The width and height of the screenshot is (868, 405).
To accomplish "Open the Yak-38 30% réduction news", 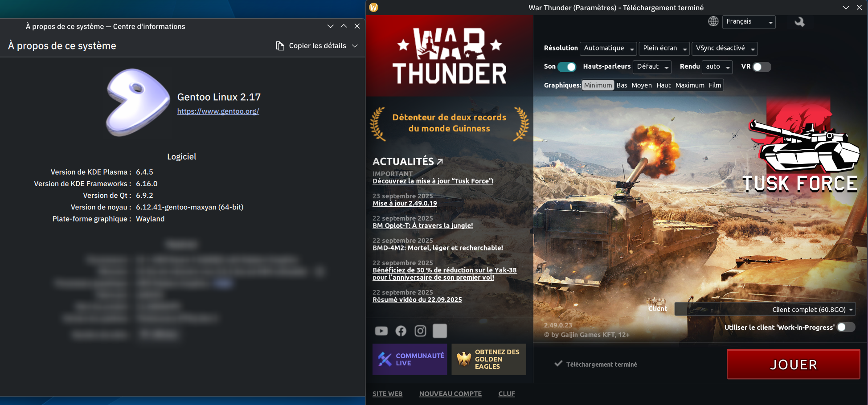I will pyautogui.click(x=444, y=274).
